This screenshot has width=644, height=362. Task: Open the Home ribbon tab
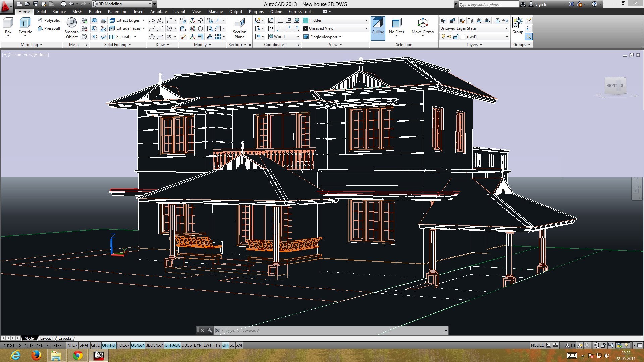(x=24, y=11)
